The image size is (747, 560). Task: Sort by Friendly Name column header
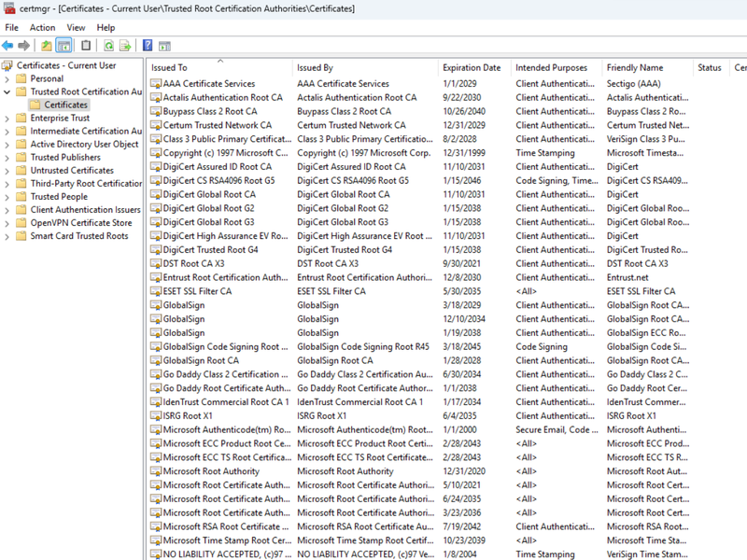647,67
